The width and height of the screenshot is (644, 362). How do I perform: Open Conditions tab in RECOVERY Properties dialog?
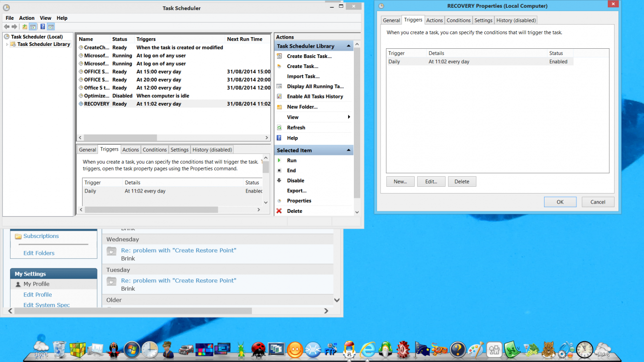click(x=459, y=20)
